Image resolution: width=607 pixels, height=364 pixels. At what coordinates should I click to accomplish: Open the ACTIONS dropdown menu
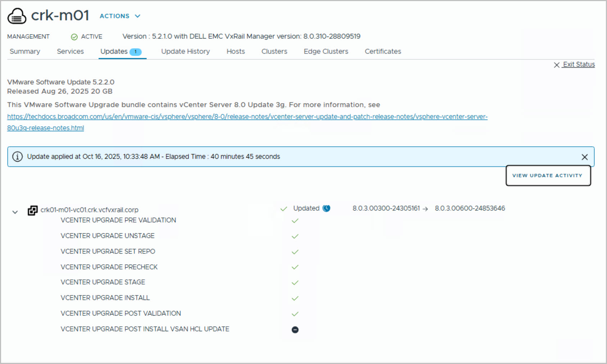[x=120, y=16]
